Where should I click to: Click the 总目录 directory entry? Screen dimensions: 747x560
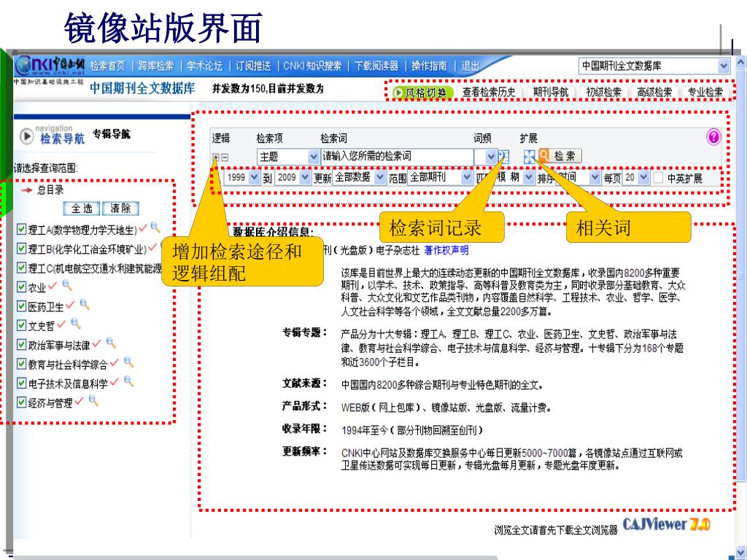pyautogui.click(x=50, y=190)
